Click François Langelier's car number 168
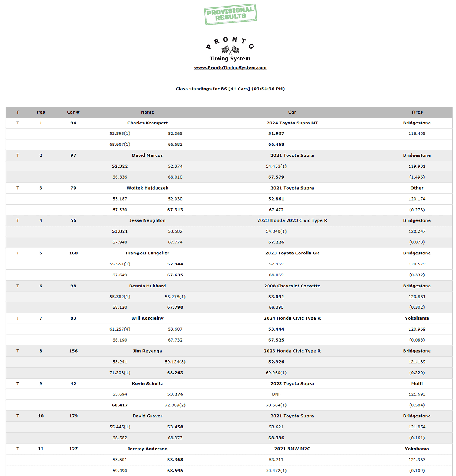This screenshot has height=476, width=456. coord(73,253)
